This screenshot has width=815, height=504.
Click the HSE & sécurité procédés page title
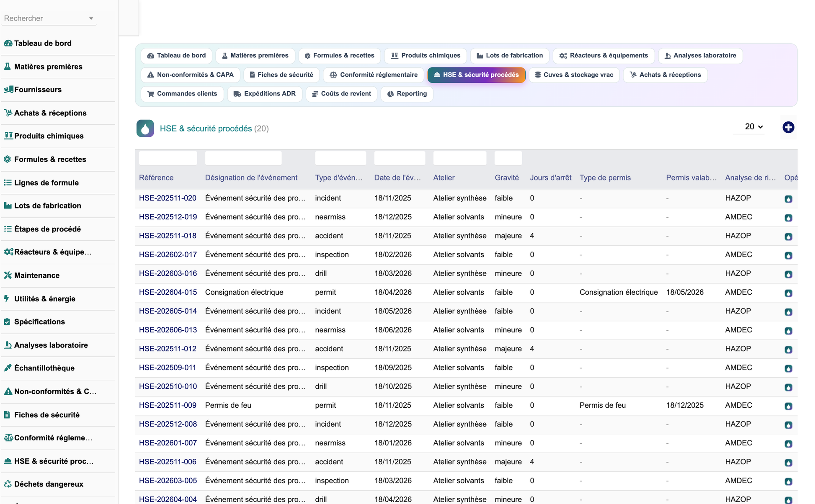[x=206, y=129]
